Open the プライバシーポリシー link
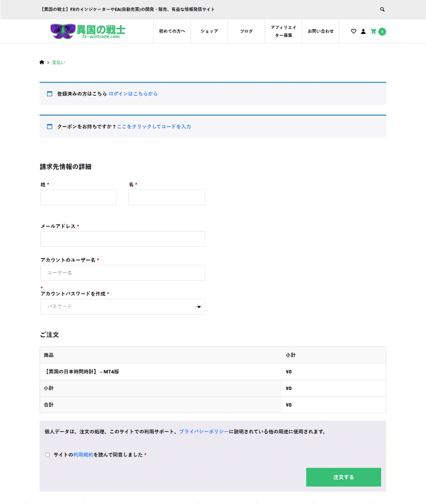426x504 pixels. coord(204,432)
